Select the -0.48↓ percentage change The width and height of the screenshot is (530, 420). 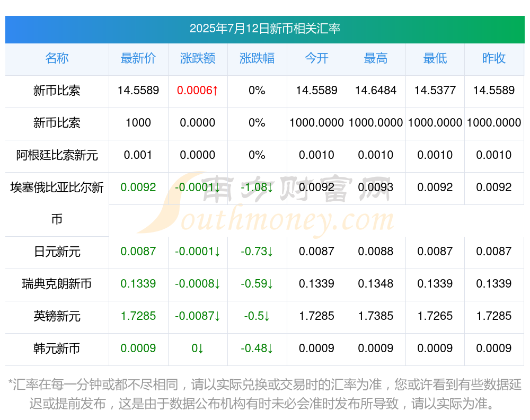(257, 348)
